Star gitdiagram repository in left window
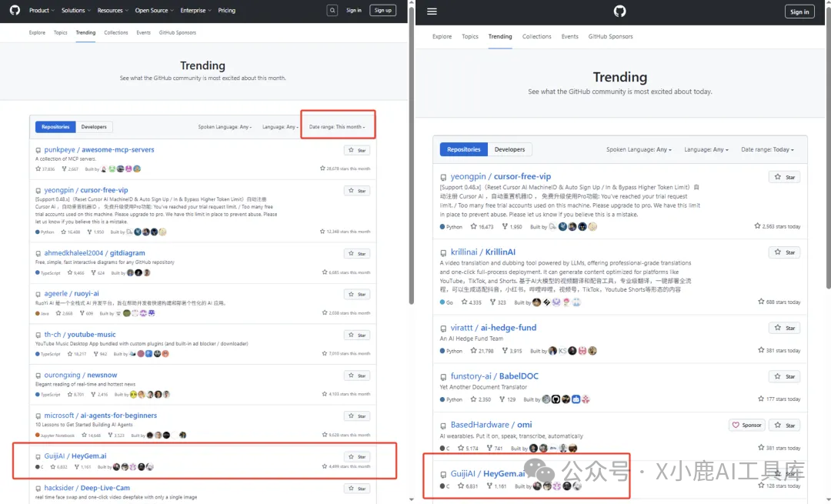Image resolution: width=831 pixels, height=504 pixels. tap(357, 253)
